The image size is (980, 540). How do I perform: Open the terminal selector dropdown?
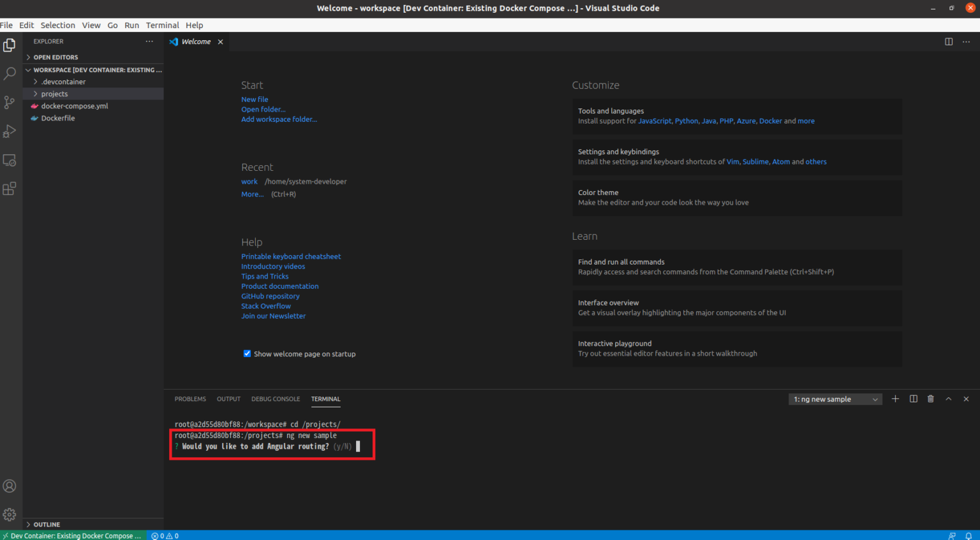click(x=835, y=399)
